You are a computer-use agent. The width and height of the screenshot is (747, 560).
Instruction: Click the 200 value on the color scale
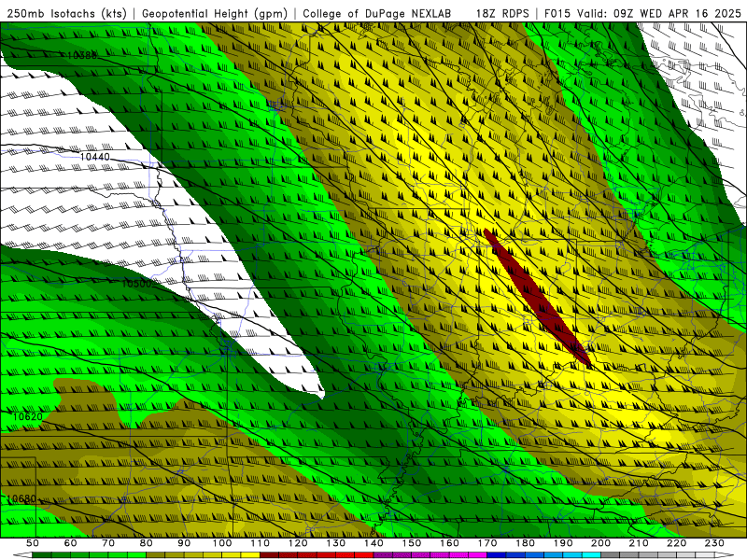[600, 543]
